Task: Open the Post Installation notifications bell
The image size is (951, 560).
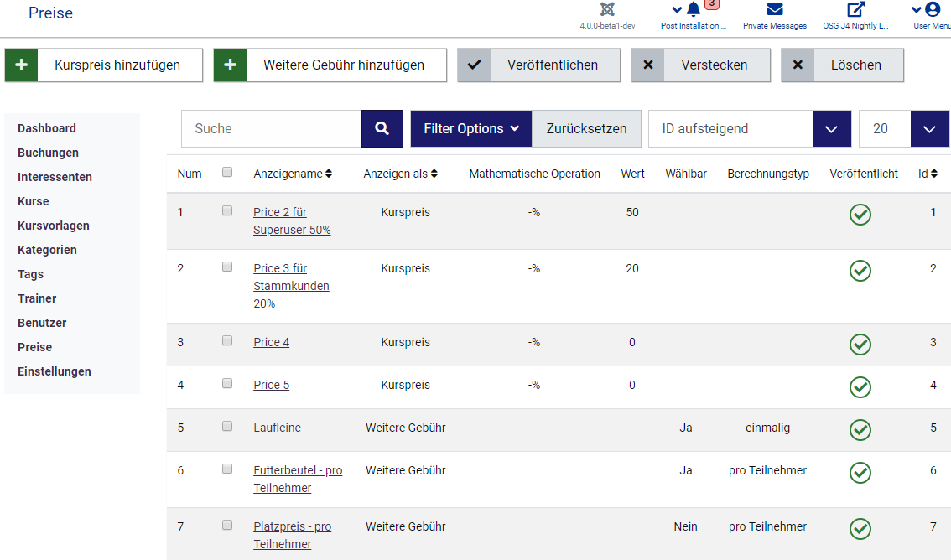Action: click(693, 10)
